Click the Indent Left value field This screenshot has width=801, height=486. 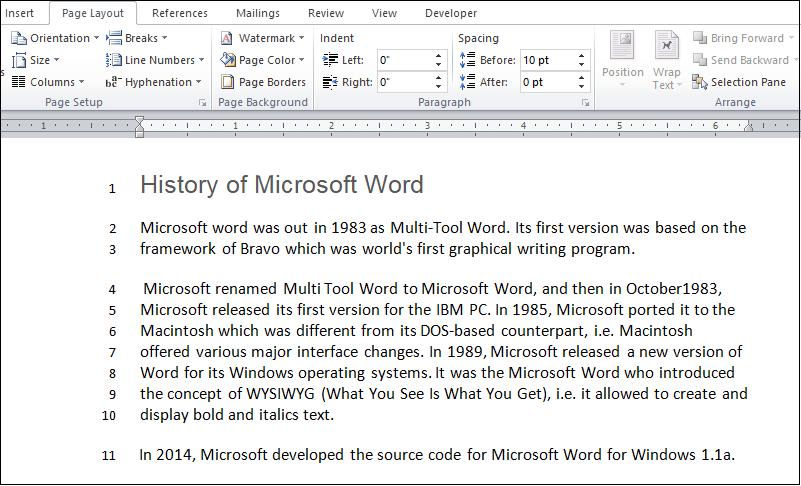(x=404, y=60)
